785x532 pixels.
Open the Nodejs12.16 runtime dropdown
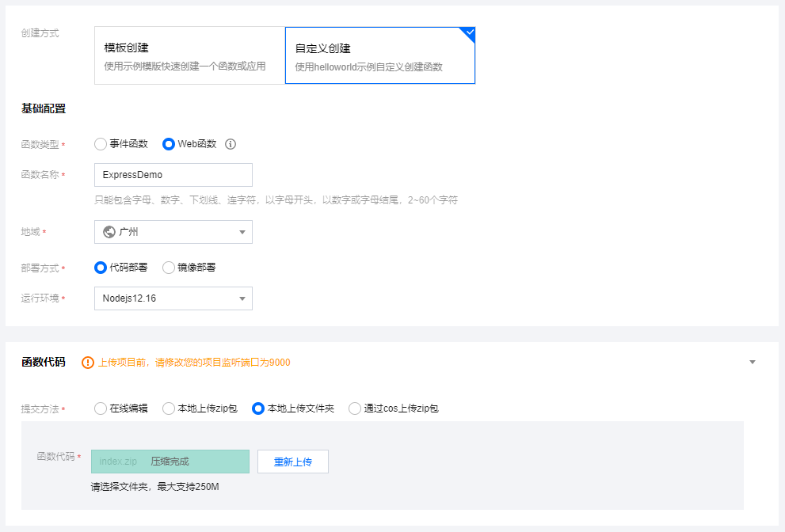point(173,298)
